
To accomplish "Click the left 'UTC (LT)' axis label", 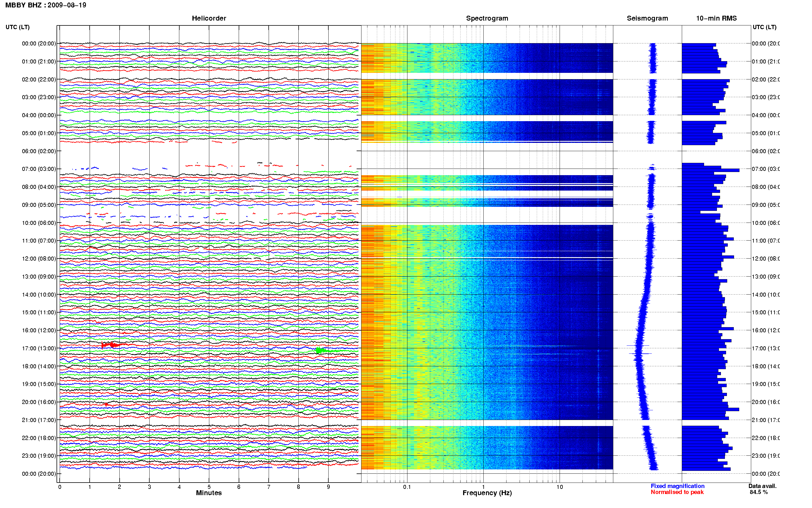I will coord(17,27).
